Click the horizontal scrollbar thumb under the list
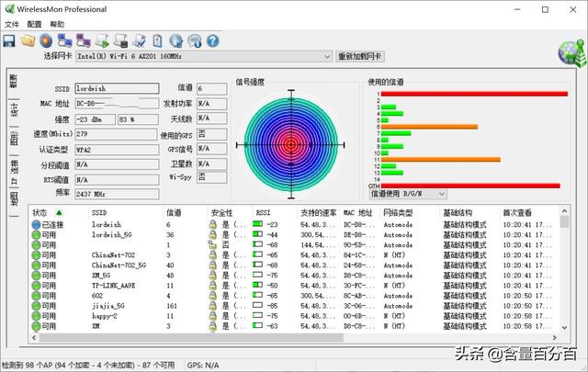The image size is (588, 372). pyautogui.click(x=191, y=337)
